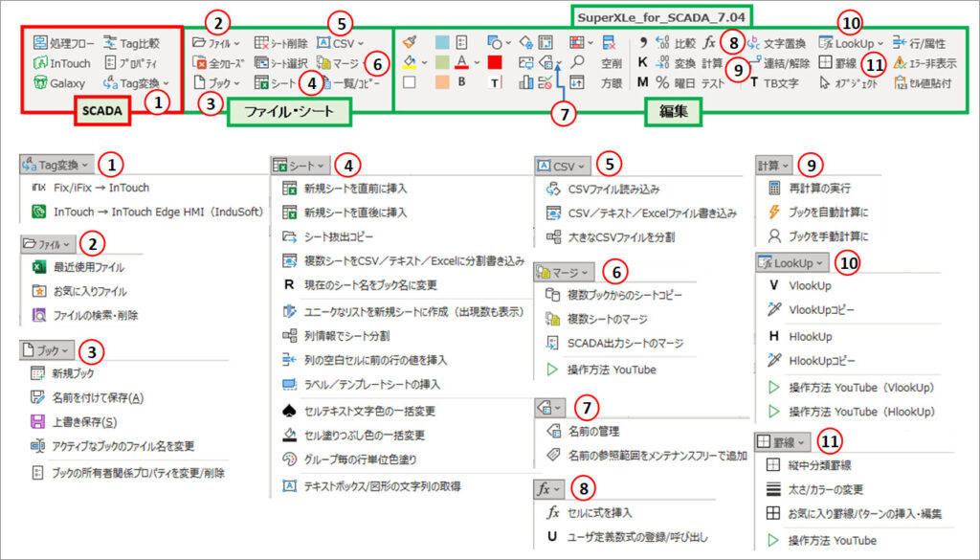Click the TB文字 ribbon button
Viewport: 980px width, 560px height.
coord(774,82)
